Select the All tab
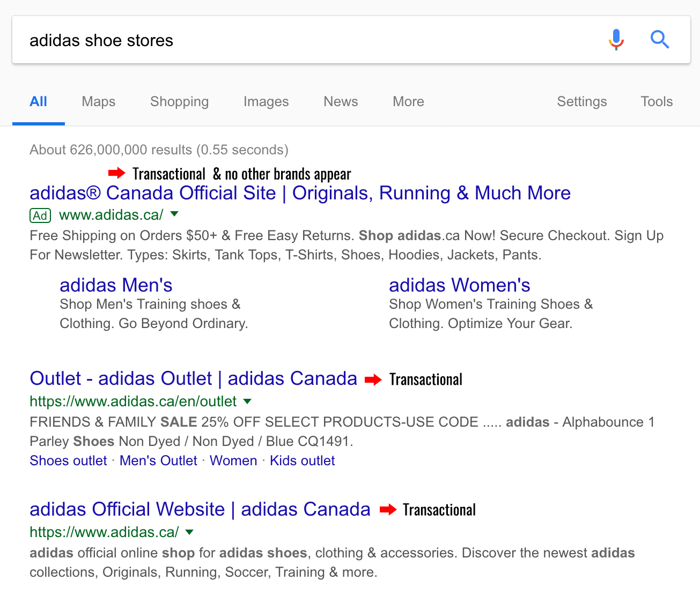Screen dimensions: 700x603 coord(39,101)
